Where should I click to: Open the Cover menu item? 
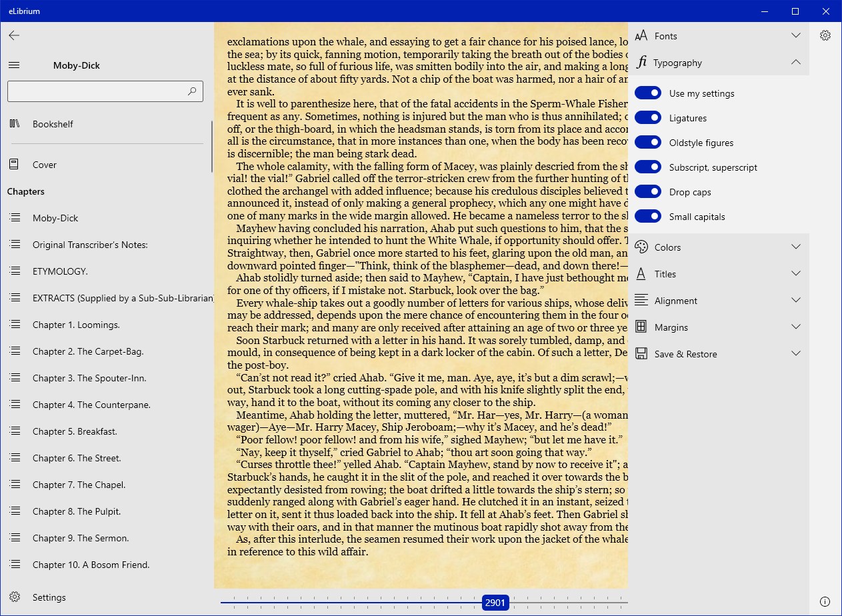[x=107, y=165]
